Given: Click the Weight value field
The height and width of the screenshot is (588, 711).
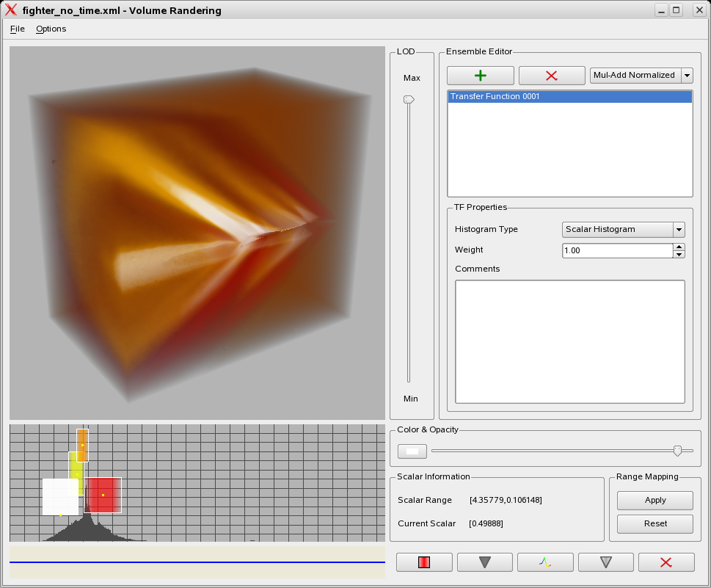Looking at the screenshot, I should (618, 250).
